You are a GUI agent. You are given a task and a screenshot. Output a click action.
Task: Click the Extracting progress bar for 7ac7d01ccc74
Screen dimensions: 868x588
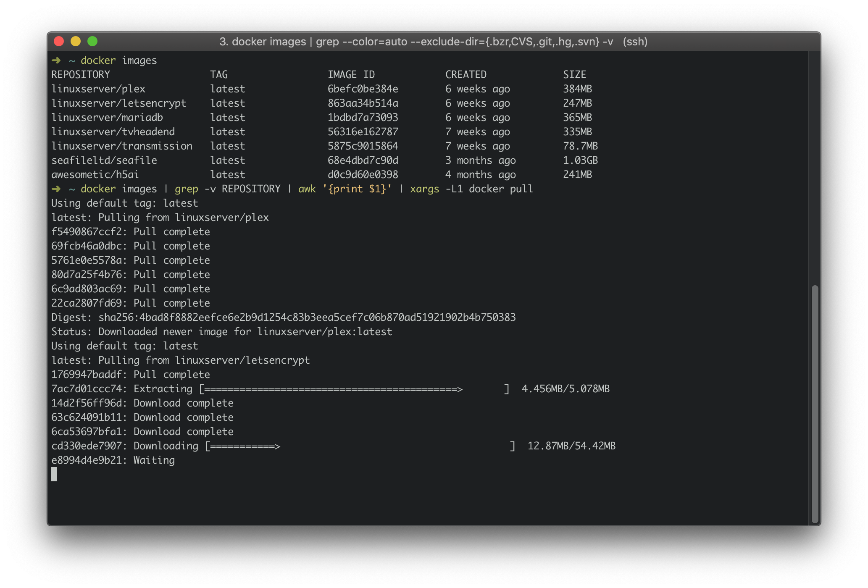click(x=355, y=389)
